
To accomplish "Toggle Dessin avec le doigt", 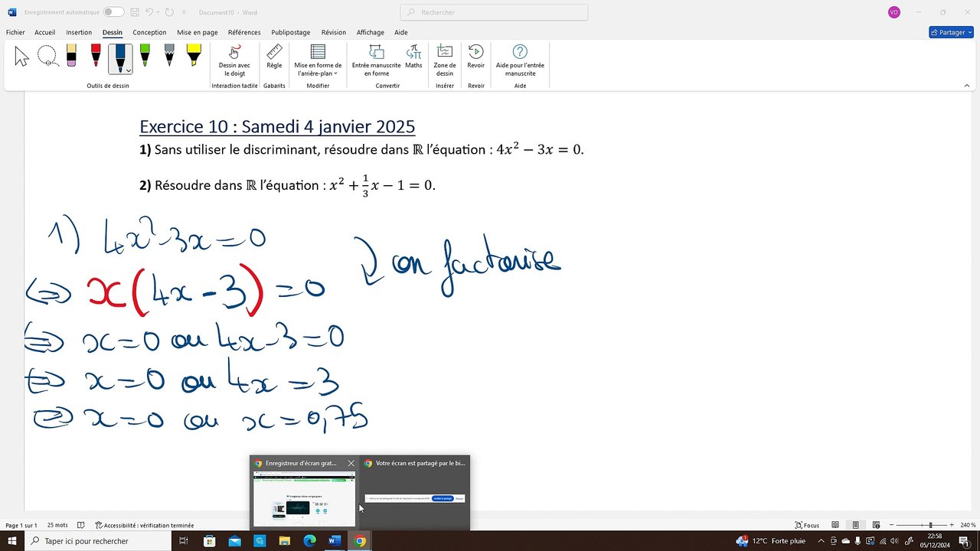I will click(x=234, y=60).
